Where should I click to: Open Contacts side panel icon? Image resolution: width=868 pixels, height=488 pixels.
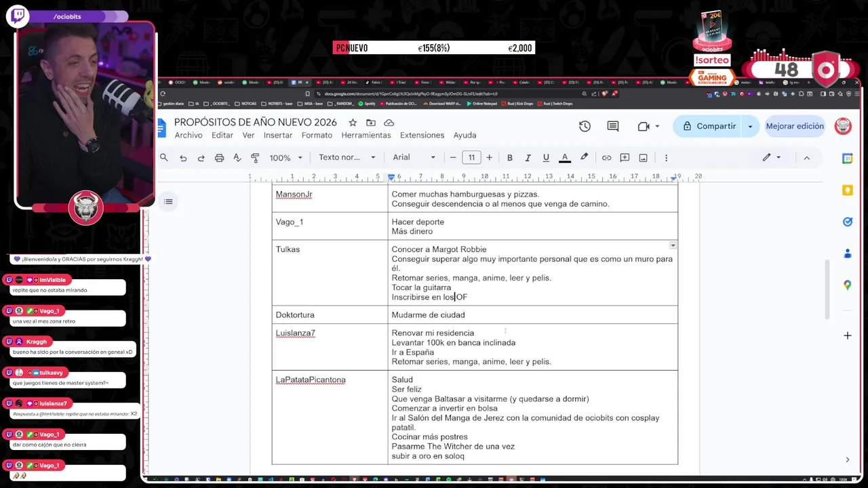tap(847, 253)
